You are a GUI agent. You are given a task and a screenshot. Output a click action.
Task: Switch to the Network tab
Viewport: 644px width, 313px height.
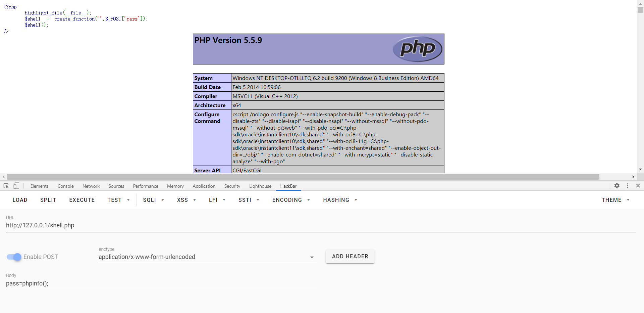point(91,186)
